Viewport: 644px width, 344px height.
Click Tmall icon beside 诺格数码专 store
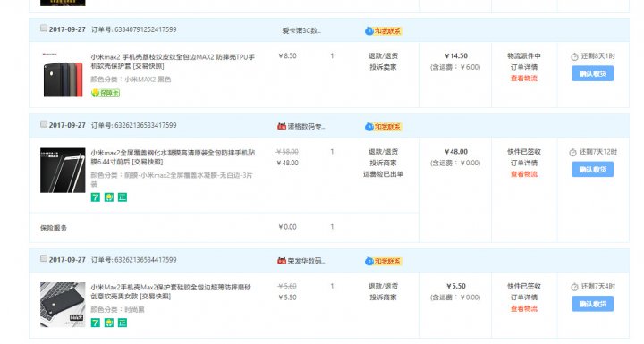[282, 126]
